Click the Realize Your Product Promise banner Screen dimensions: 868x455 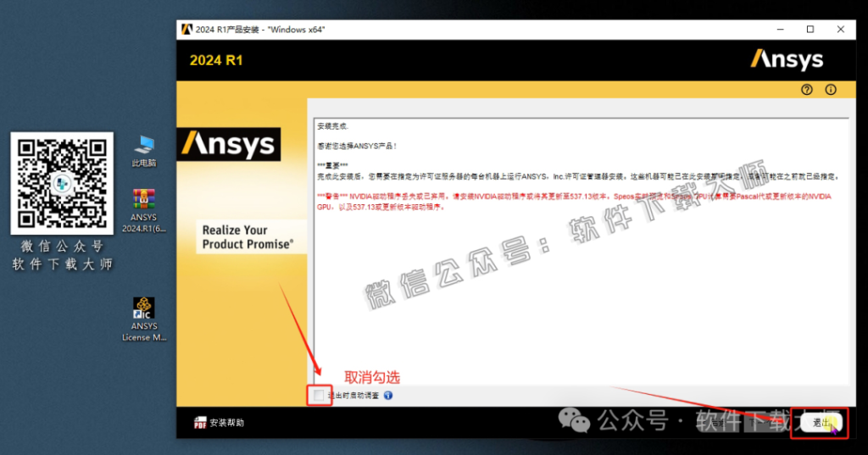[x=251, y=237]
